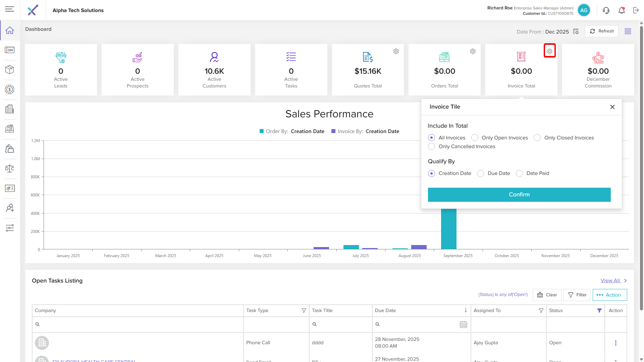This screenshot has height=362, width=644.
Task: Open Due Date search calendar picker
Action: point(463,324)
